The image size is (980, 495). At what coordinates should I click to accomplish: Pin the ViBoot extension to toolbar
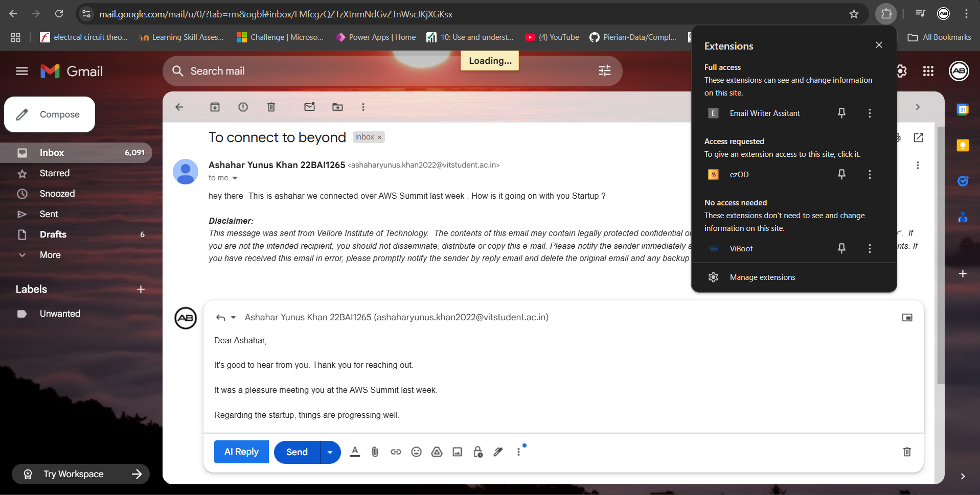(841, 248)
